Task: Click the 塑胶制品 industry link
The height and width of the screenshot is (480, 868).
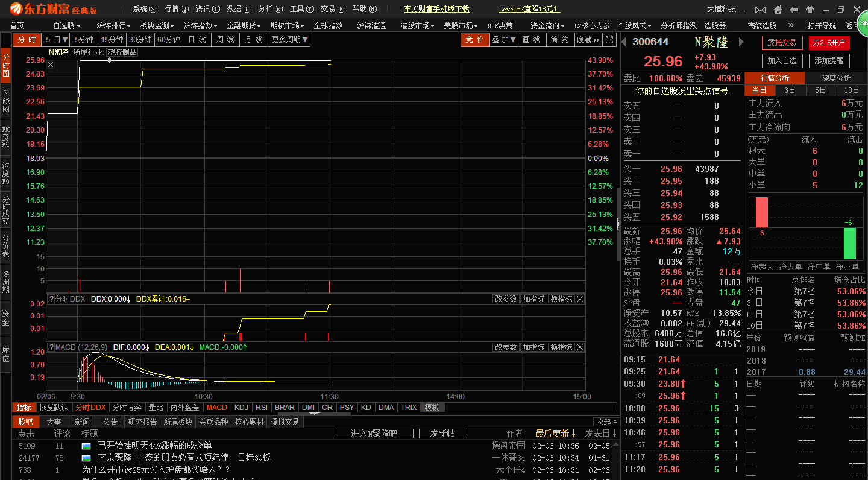Action: pyautogui.click(x=122, y=52)
